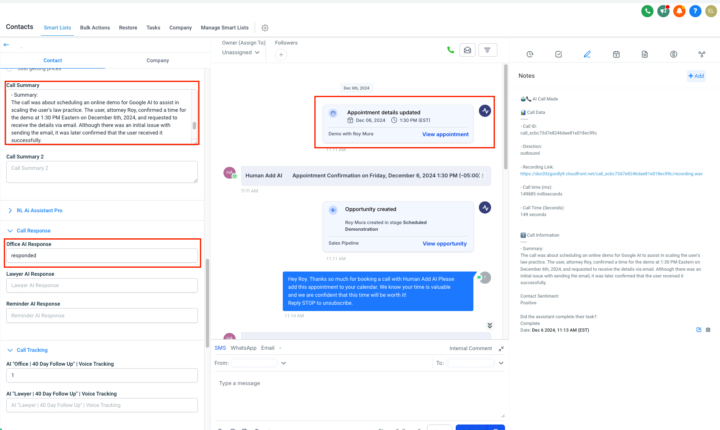The height and width of the screenshot is (430, 720).
Task: Open the megaphone announcements icon
Action: pyautogui.click(x=663, y=11)
